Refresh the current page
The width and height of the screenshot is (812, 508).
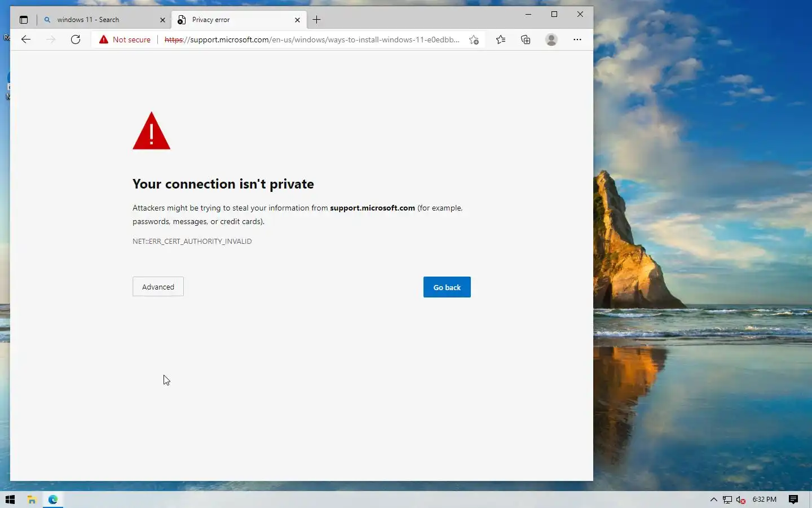pos(76,40)
